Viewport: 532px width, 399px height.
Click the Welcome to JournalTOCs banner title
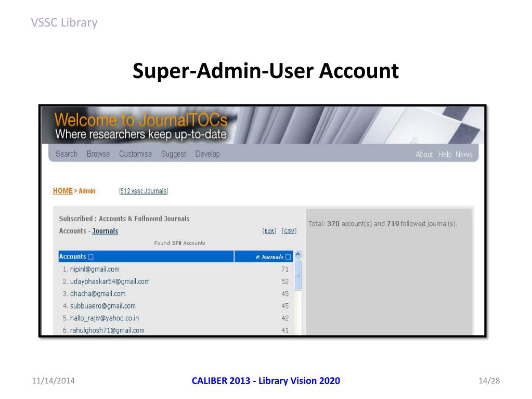(141, 120)
